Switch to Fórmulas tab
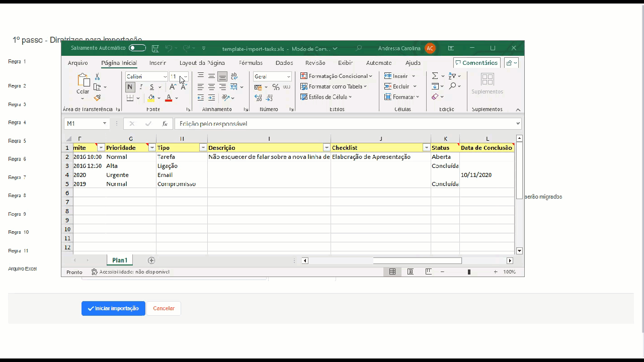Viewport: 644px width, 362px height. (x=251, y=63)
